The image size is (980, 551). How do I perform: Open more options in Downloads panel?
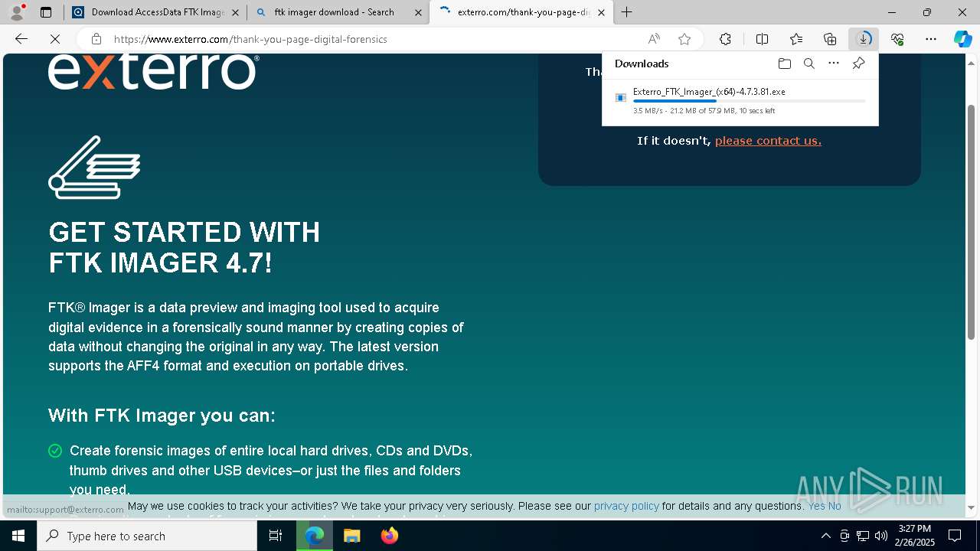(834, 64)
